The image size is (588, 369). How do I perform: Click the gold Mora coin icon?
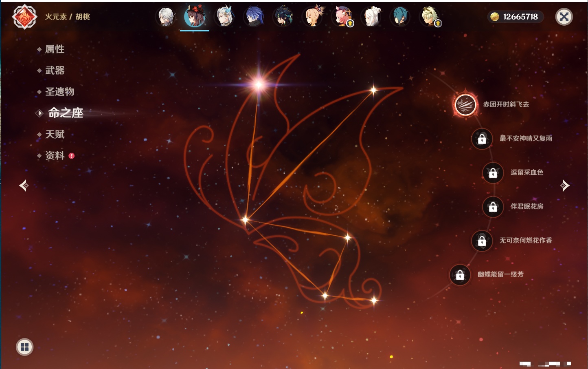(x=495, y=17)
